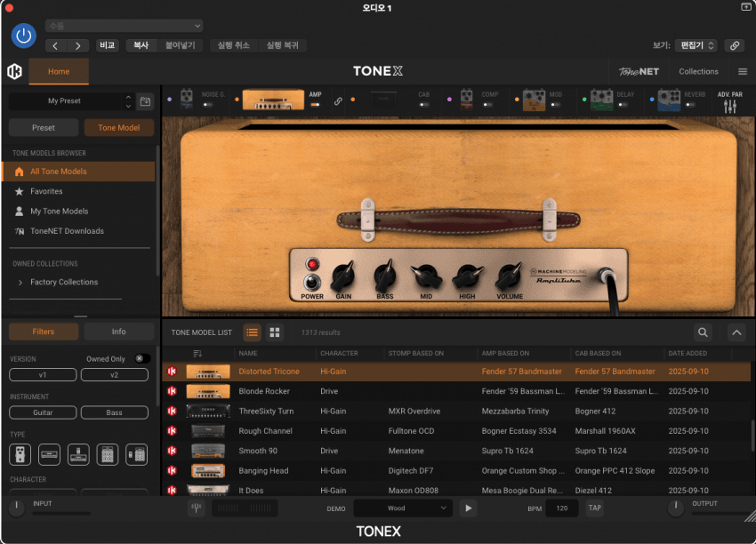Open My Tone Models in sidebar

tap(78, 211)
